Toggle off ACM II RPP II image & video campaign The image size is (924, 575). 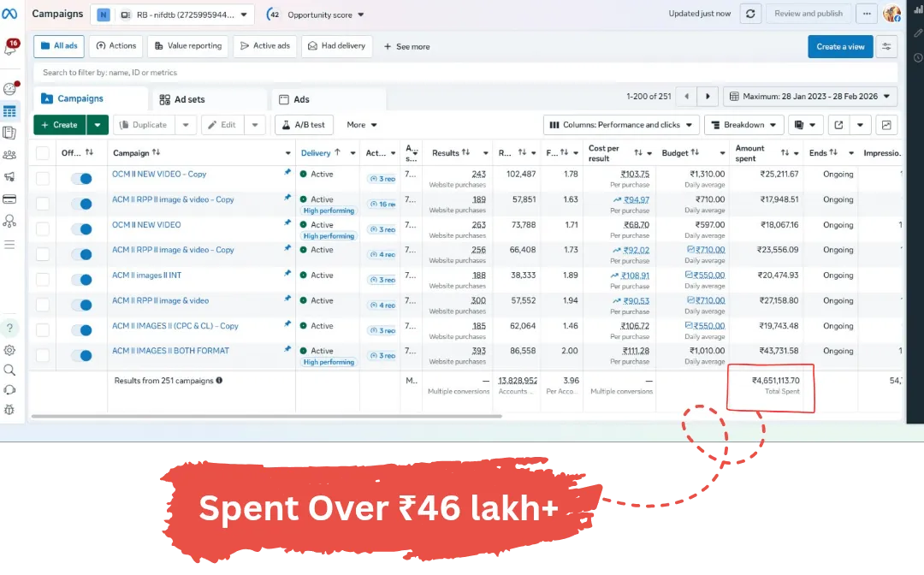[x=81, y=305]
